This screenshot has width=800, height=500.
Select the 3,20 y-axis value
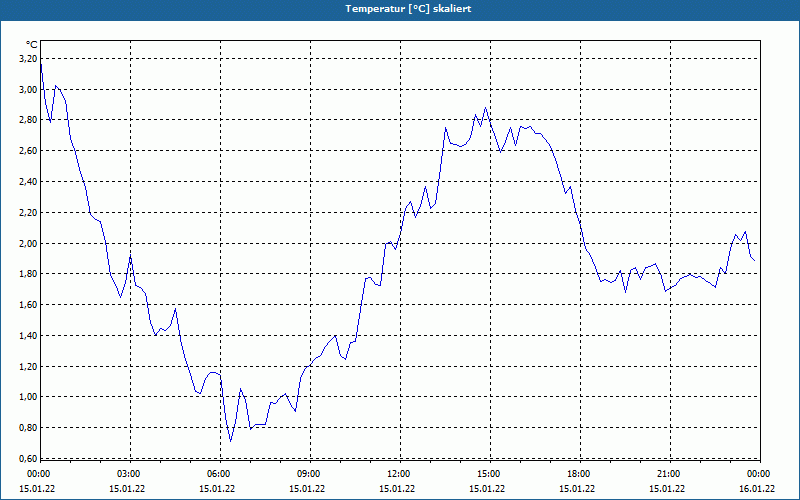click(28, 59)
